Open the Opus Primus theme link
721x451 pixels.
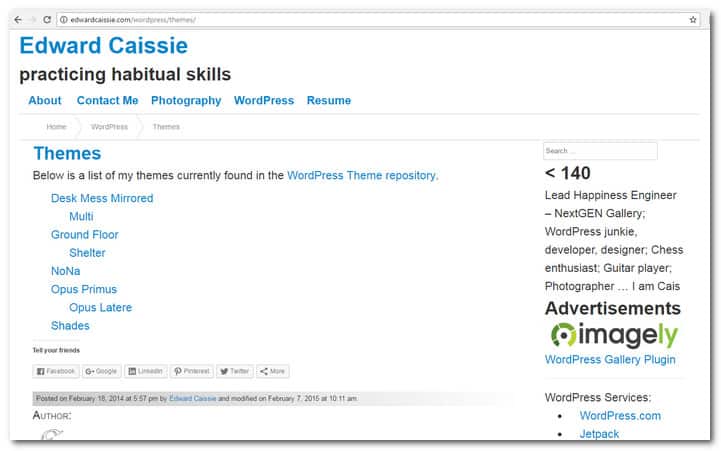pyautogui.click(x=84, y=289)
